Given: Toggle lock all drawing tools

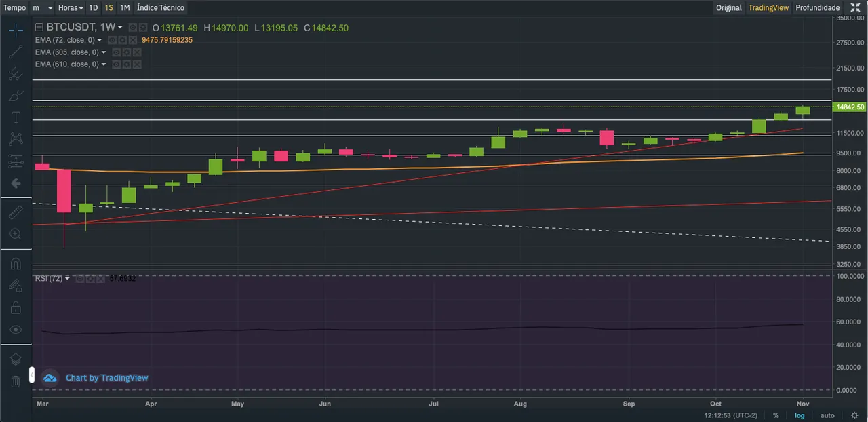Looking at the screenshot, I should point(16,308).
